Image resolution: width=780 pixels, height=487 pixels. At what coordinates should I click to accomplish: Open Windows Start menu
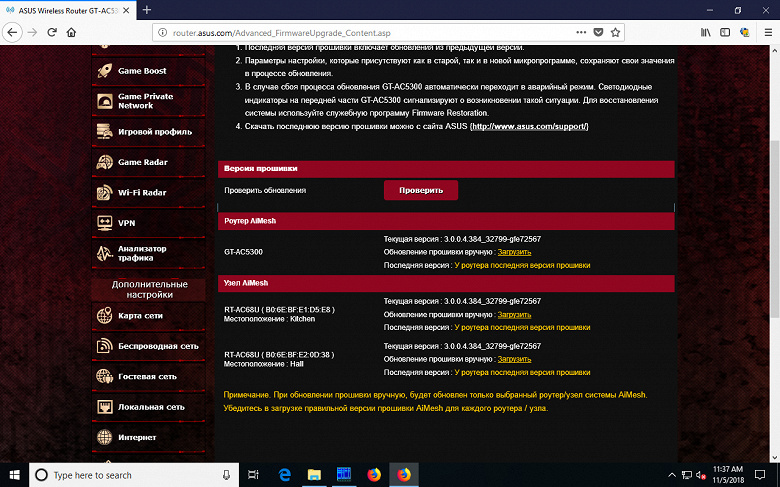14,475
